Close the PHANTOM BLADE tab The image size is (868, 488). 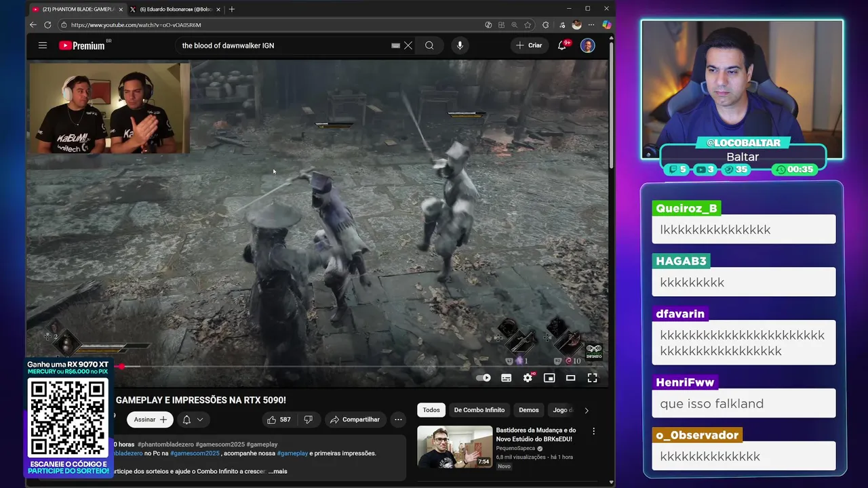(x=121, y=9)
